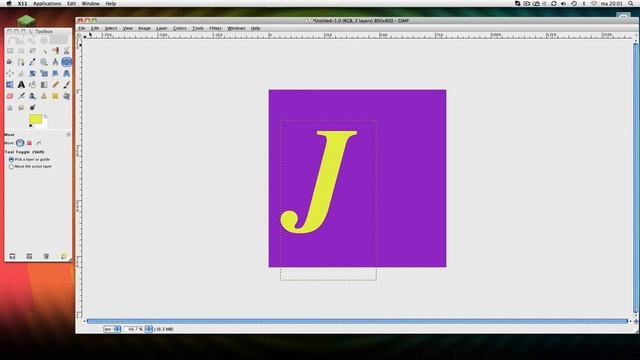This screenshot has height=360, width=640.
Task: Select the Perspective Clone tool
Action: pos(67,96)
